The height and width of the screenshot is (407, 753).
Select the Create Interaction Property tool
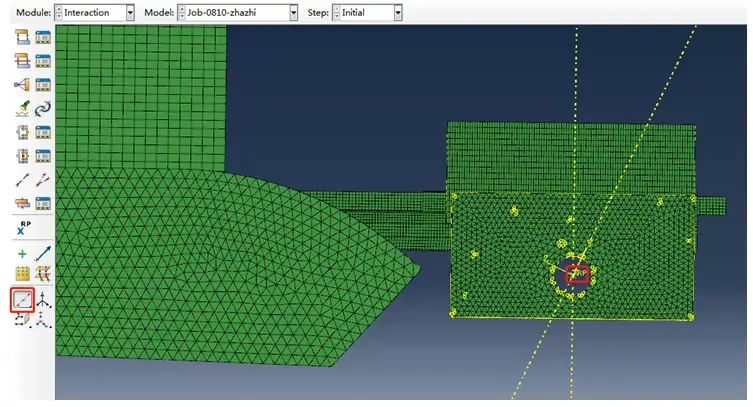pos(22,60)
